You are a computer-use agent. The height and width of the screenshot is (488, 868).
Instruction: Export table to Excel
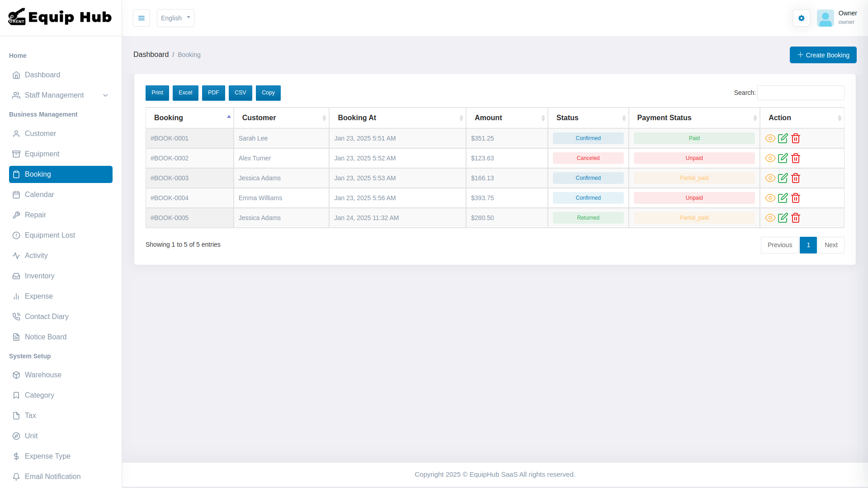(x=185, y=93)
